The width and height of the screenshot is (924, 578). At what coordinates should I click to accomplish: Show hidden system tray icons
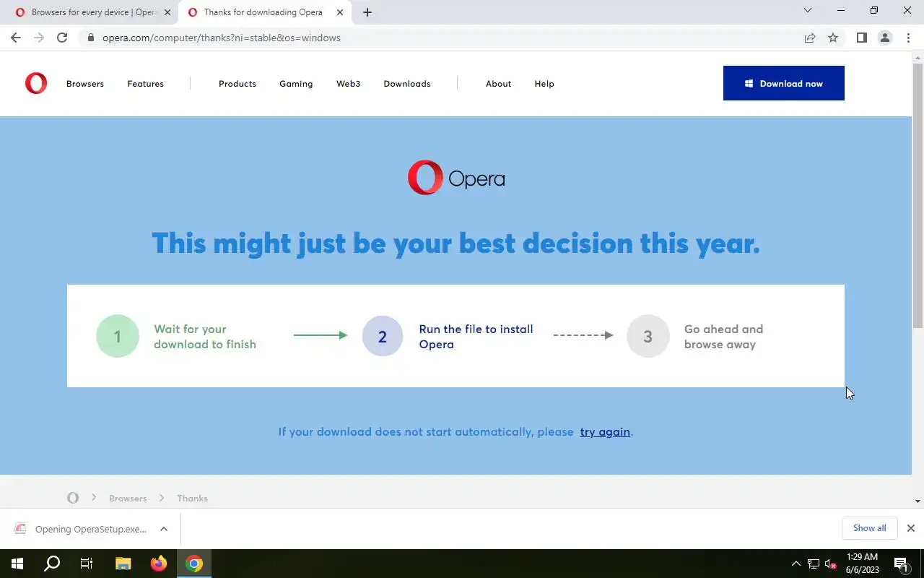pos(796,564)
